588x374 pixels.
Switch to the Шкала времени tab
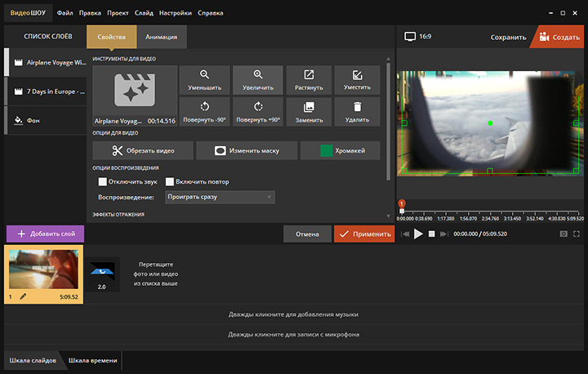(x=92, y=360)
